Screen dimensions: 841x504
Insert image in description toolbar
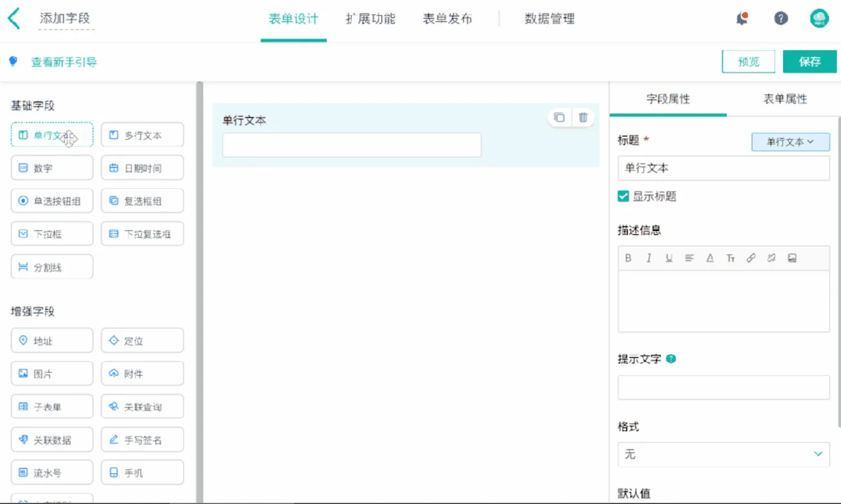[792, 258]
